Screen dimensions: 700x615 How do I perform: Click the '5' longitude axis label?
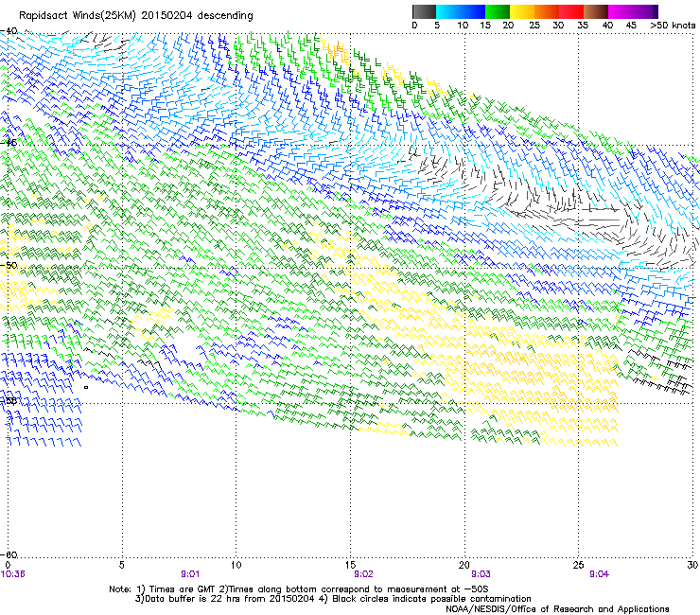click(121, 565)
